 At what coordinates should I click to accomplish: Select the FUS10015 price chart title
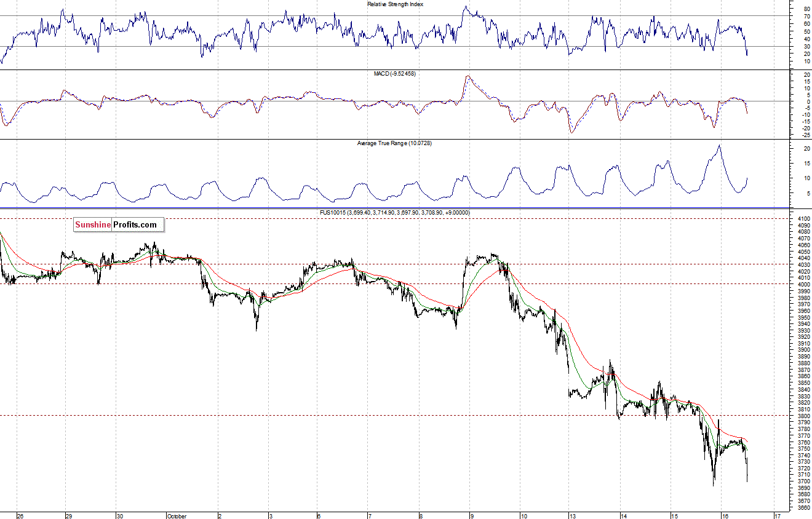(x=396, y=213)
